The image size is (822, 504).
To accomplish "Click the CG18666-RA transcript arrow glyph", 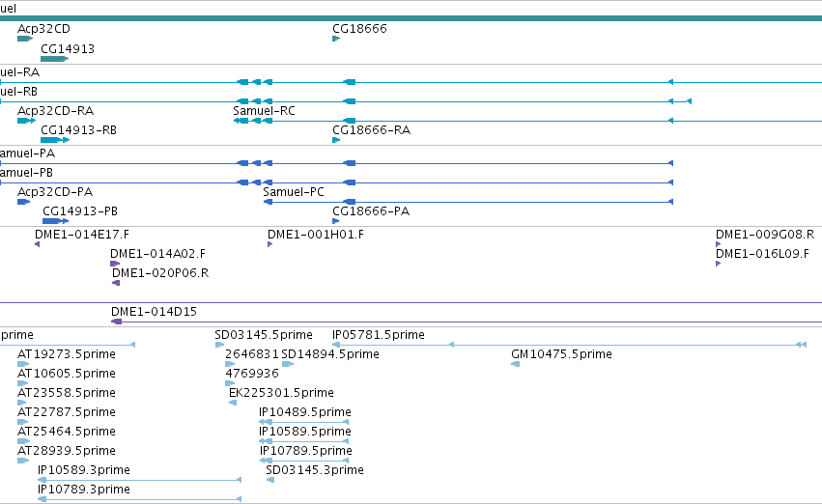I will [x=336, y=140].
